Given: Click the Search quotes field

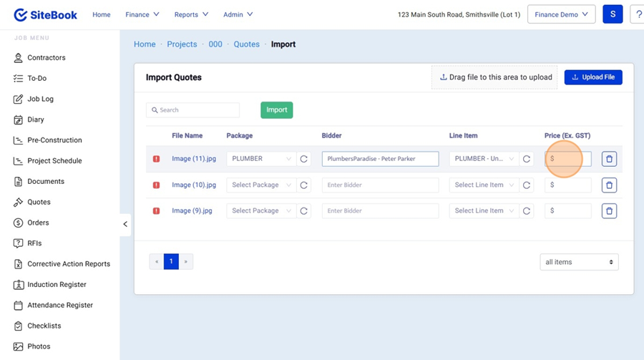Looking at the screenshot, I should point(193,110).
